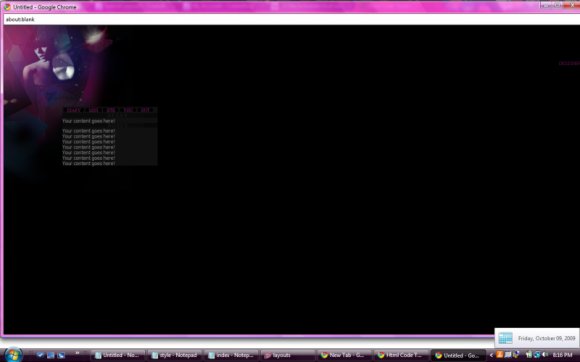This screenshot has height=362, width=580.
Task: Click "Friday, October 09, 2009" date text
Action: pos(546,338)
